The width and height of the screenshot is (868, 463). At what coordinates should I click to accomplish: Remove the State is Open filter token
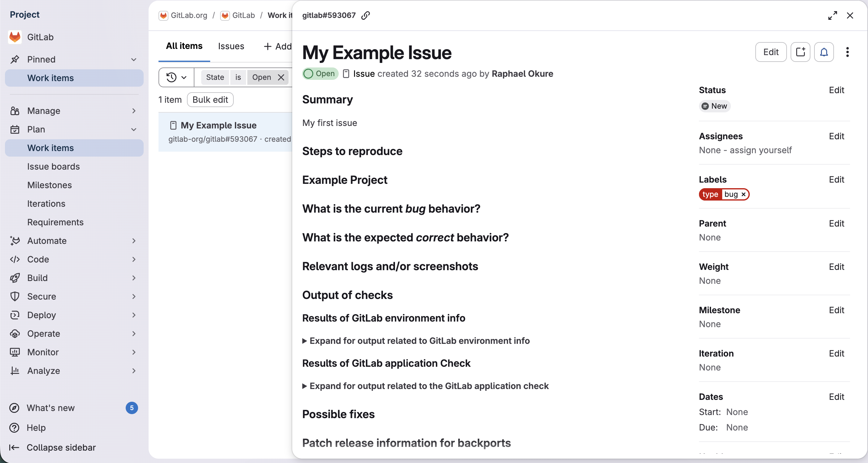pyautogui.click(x=281, y=77)
